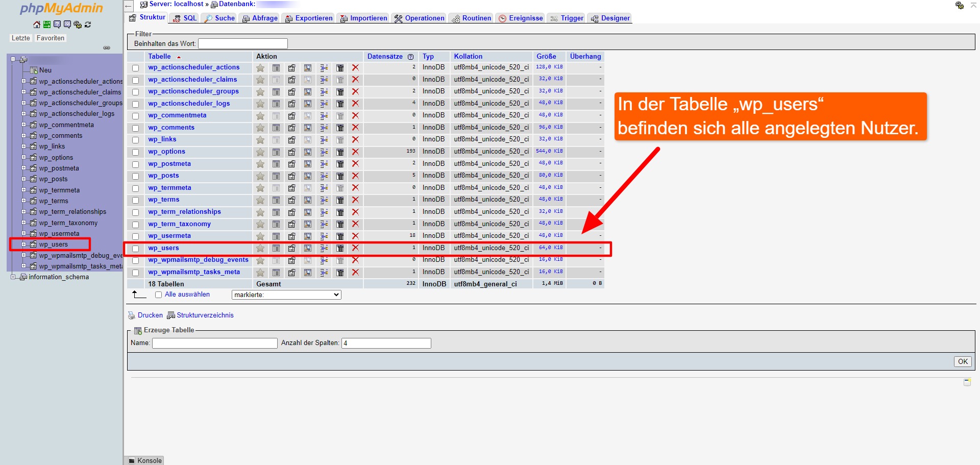This screenshot has height=465, width=980.
Task: Tick checkbox for wp_options row
Action: point(136,152)
